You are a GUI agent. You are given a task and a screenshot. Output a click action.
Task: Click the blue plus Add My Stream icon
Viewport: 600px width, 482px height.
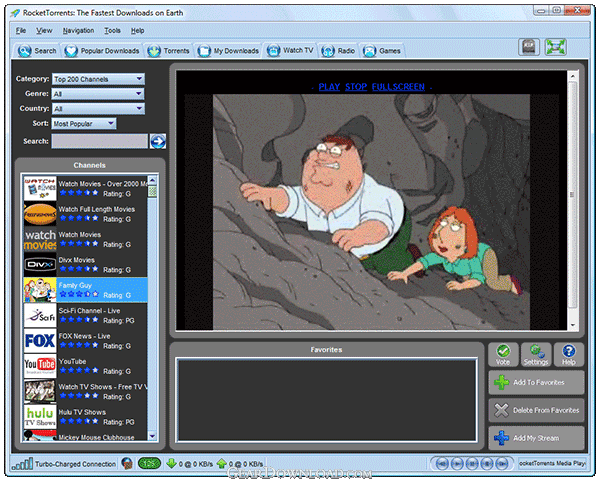pyautogui.click(x=501, y=438)
